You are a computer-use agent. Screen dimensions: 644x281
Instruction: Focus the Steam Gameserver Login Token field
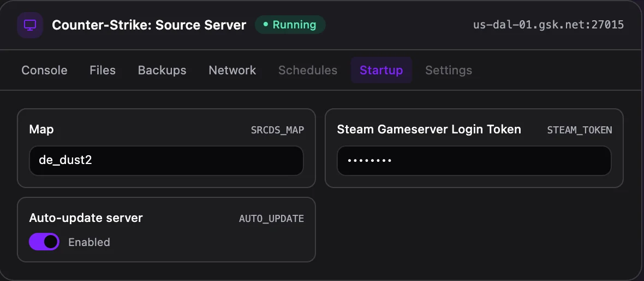click(474, 160)
